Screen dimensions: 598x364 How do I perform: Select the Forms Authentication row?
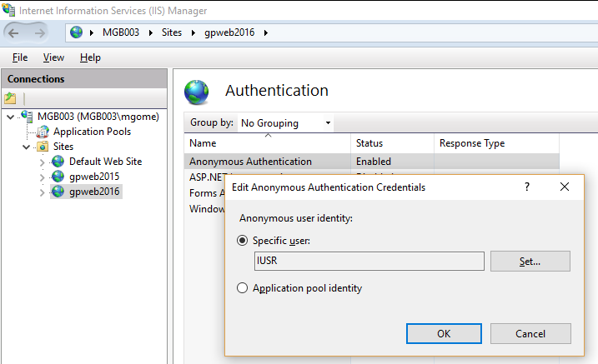coord(206,193)
